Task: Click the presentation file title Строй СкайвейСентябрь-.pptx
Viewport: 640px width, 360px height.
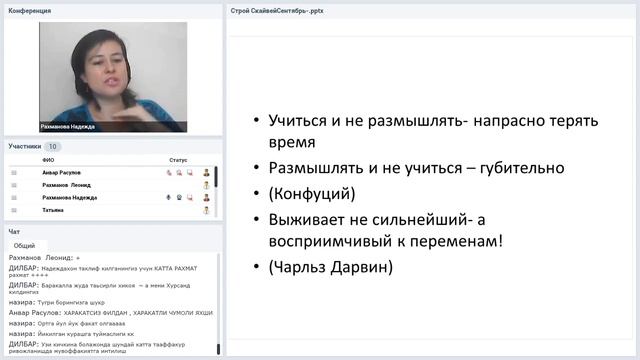Action: coord(277,11)
